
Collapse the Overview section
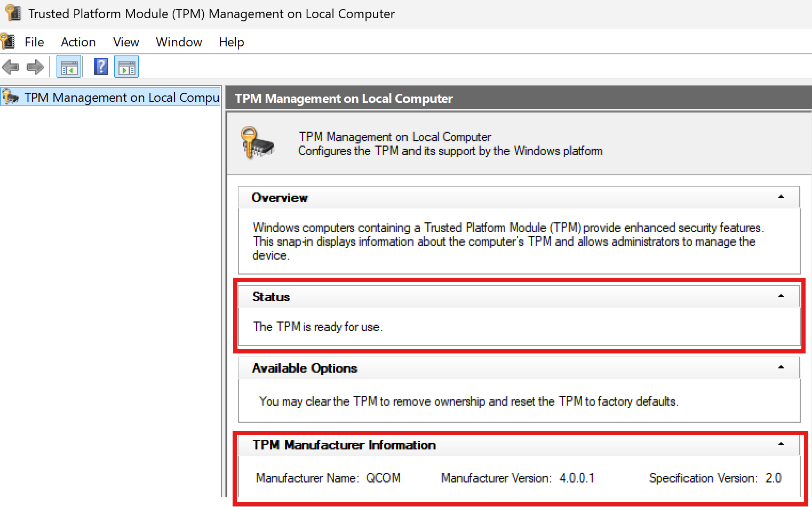click(x=781, y=197)
